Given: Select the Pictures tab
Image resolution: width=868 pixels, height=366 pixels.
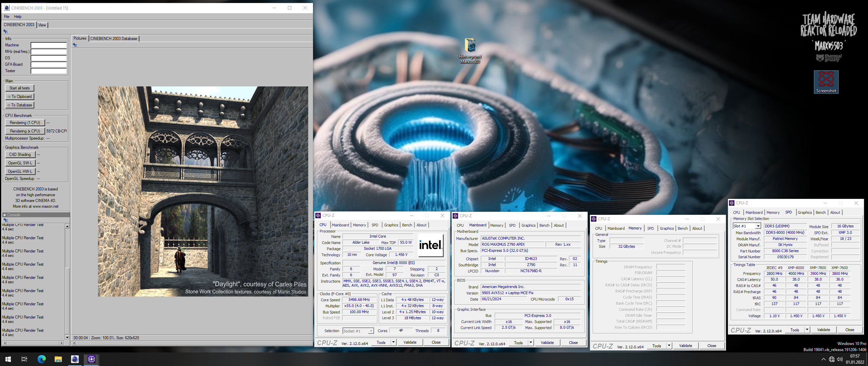Looking at the screenshot, I should (80, 38).
